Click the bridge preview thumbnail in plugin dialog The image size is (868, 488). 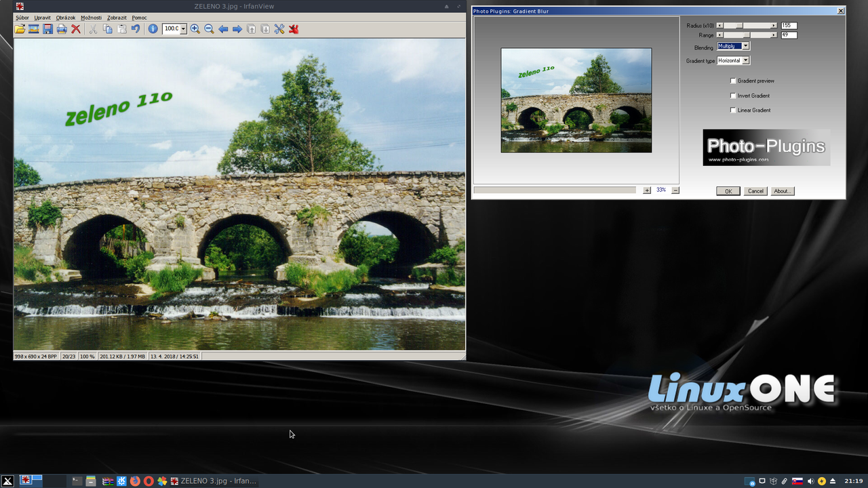576,100
